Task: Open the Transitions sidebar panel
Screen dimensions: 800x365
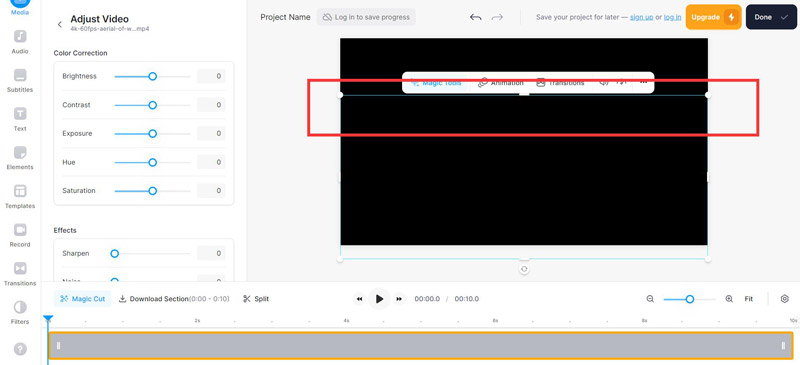Action: [x=20, y=274]
